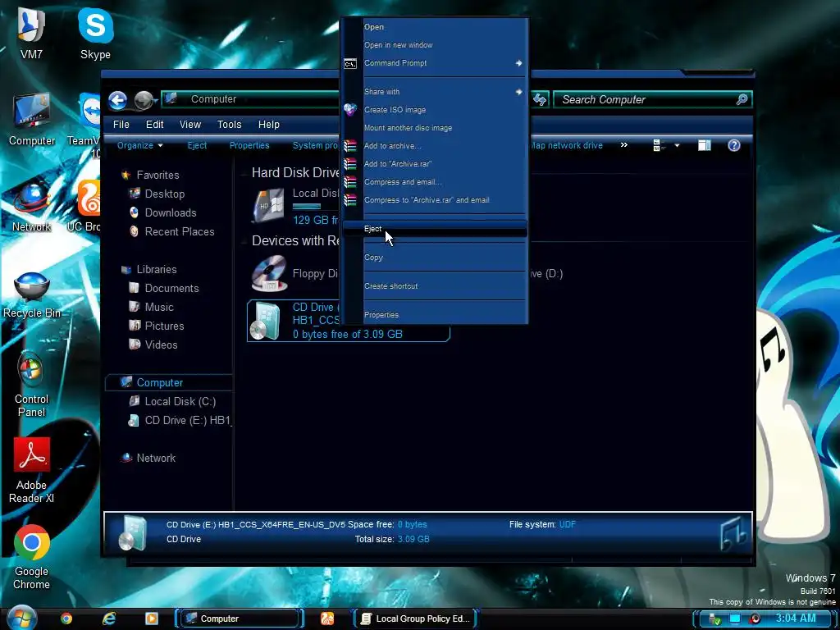This screenshot has height=630, width=840.
Task: Click the Back navigation arrow in Explorer
Action: (x=118, y=100)
